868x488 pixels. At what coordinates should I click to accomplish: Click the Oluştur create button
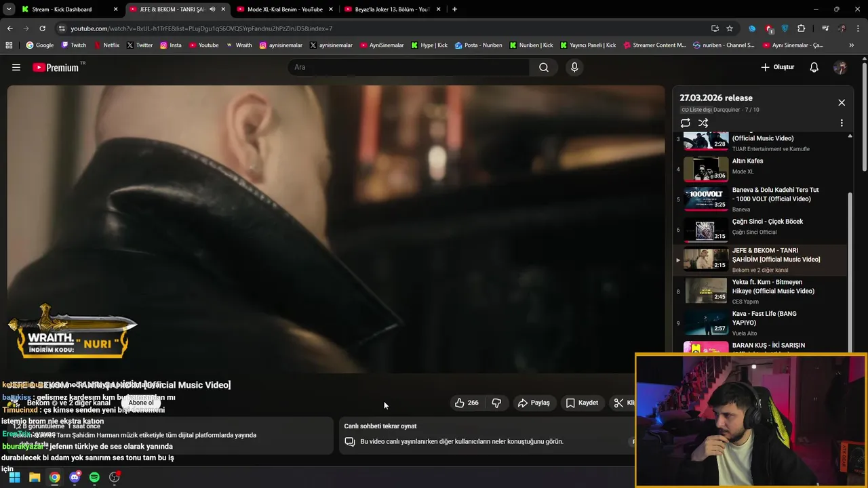point(777,67)
